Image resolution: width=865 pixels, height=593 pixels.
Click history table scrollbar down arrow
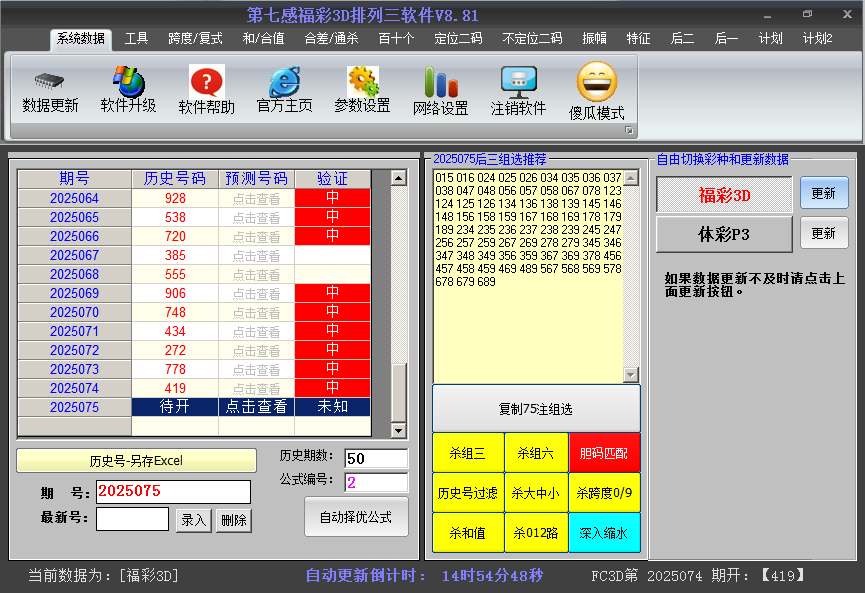(398, 430)
